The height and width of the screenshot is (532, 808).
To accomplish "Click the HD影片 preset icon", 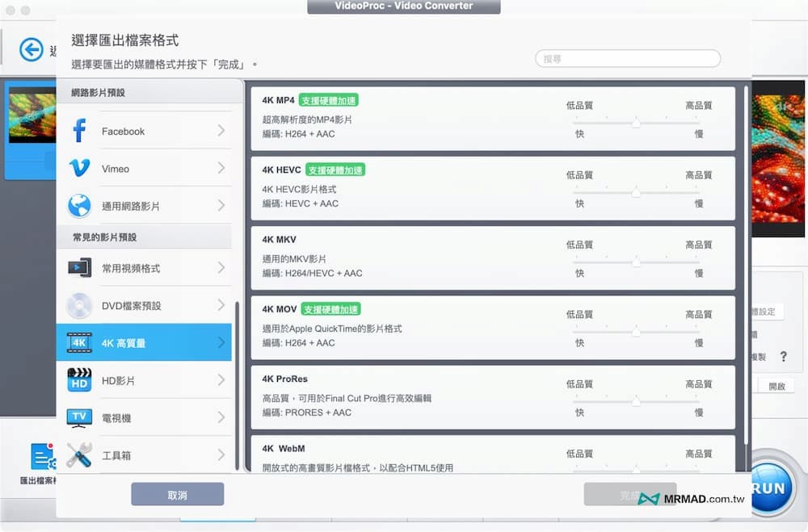I will coord(78,379).
